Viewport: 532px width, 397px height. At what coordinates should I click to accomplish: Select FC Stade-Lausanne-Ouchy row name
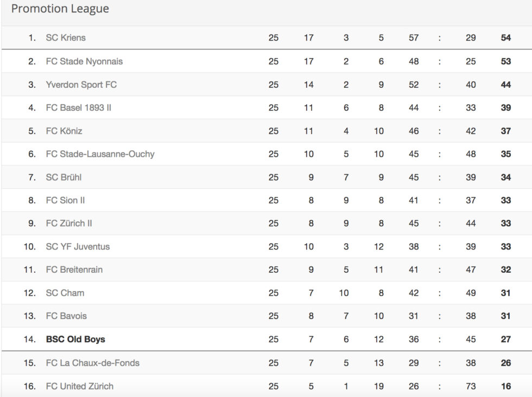click(x=100, y=154)
